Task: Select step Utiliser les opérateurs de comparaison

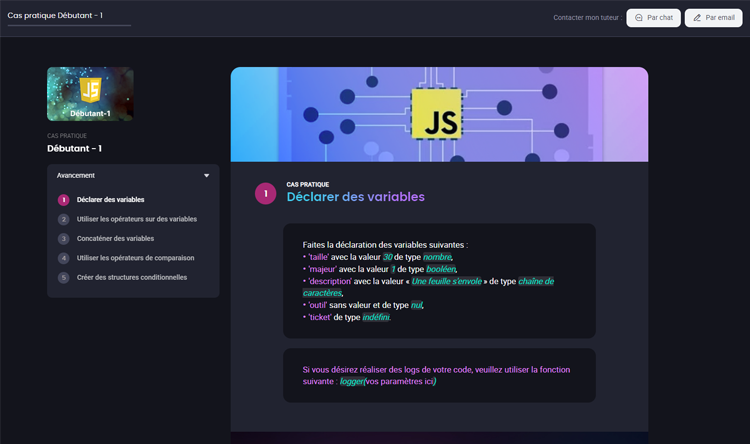Action: pos(135,258)
